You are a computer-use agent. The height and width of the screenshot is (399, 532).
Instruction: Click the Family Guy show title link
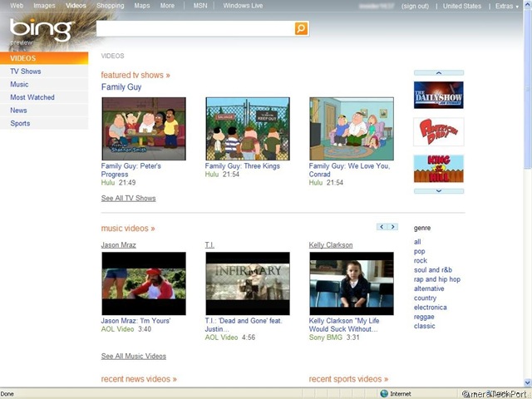(x=121, y=86)
